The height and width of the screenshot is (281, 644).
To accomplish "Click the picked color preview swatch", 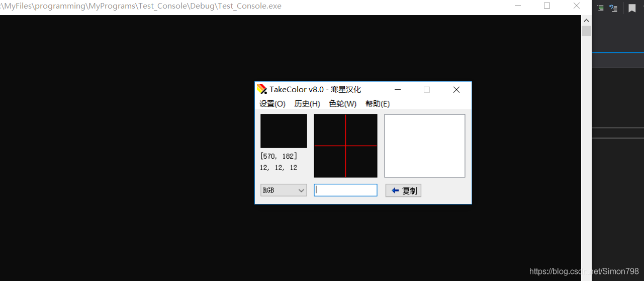I will tap(284, 131).
